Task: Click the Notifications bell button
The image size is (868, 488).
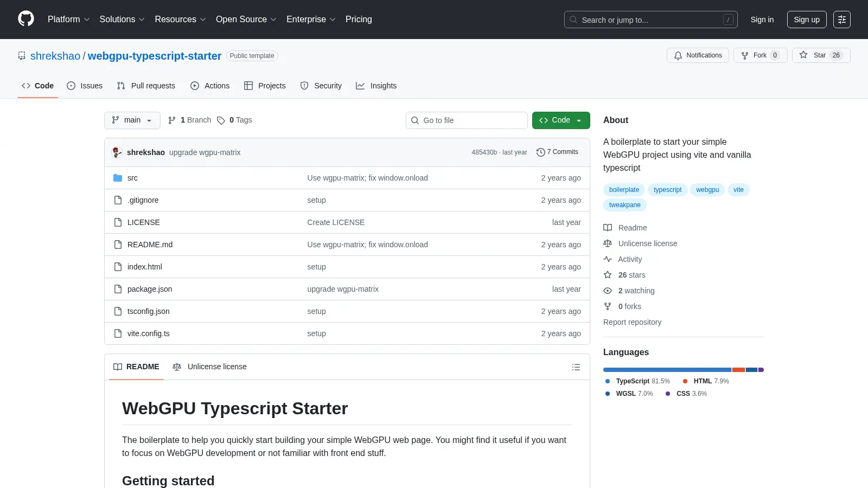Action: click(x=698, y=55)
